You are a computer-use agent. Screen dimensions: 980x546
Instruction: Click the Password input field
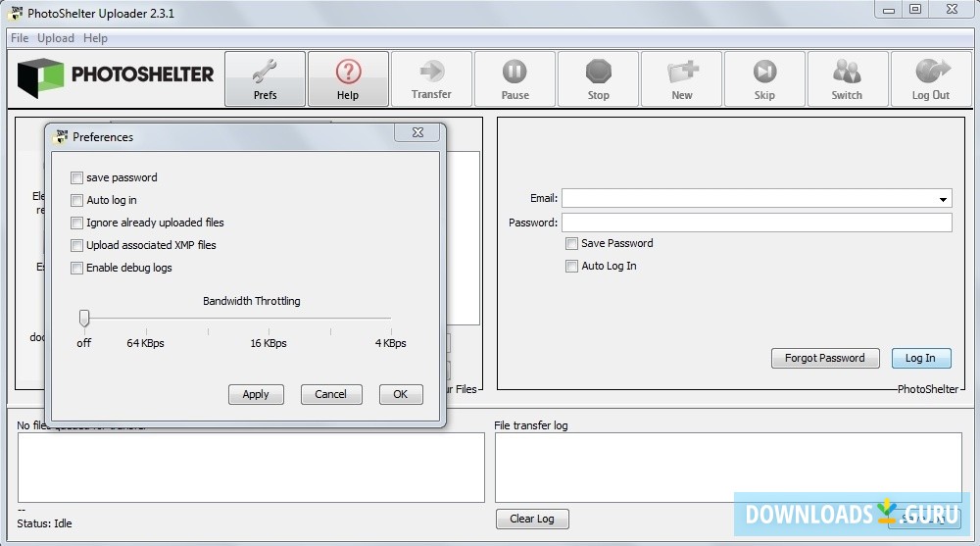757,223
